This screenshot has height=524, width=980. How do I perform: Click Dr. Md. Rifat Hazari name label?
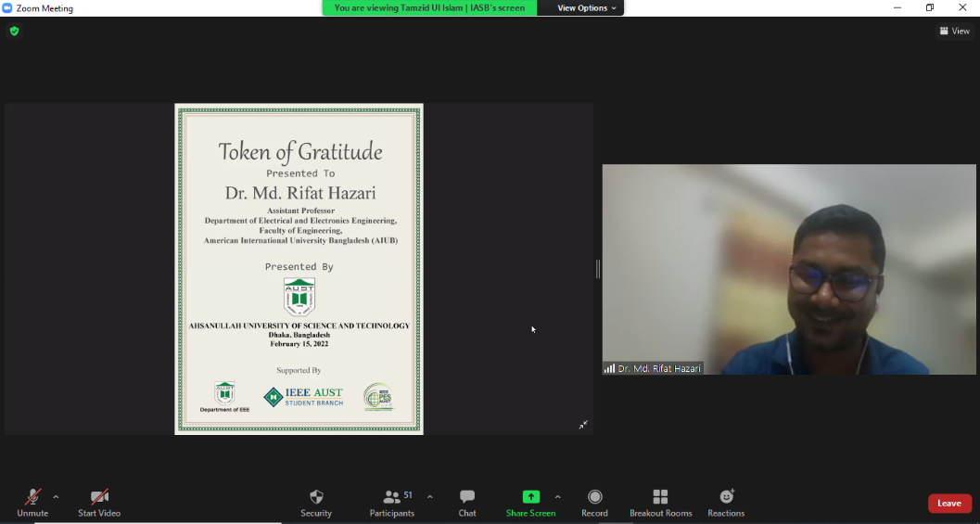pyautogui.click(x=659, y=368)
